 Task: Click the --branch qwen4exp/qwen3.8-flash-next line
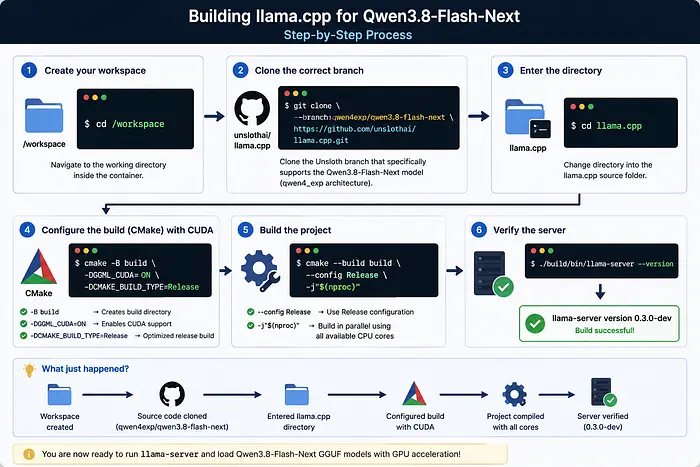point(374,117)
